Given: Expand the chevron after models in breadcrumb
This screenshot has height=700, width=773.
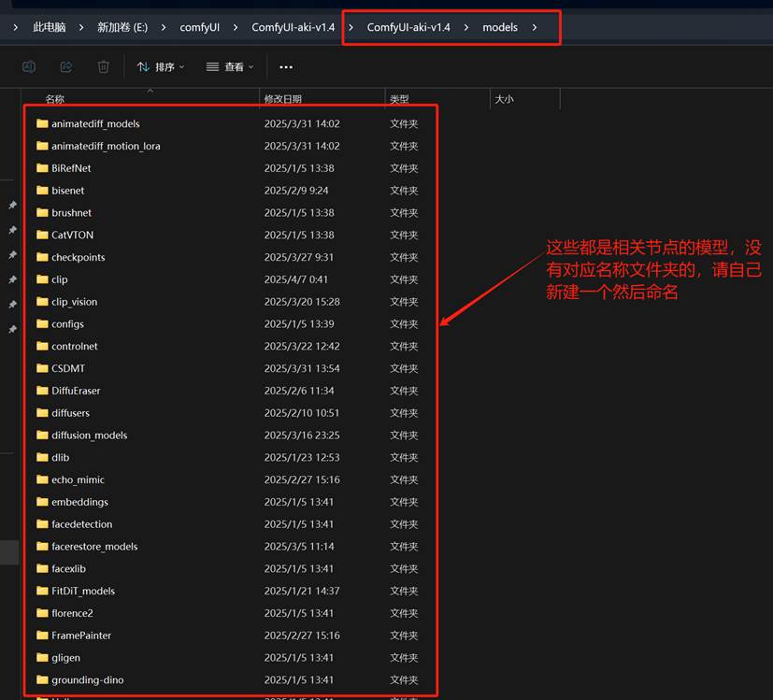Looking at the screenshot, I should pyautogui.click(x=535, y=27).
